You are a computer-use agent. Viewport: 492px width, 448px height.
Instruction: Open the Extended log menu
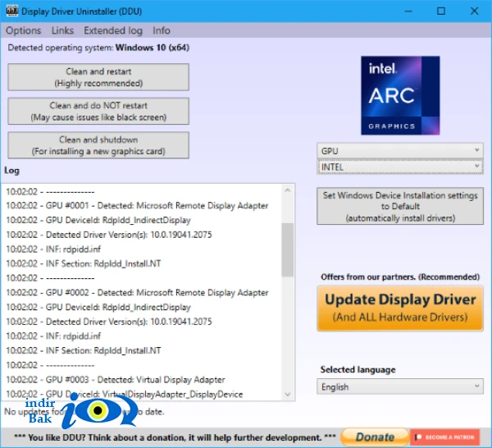coord(113,30)
